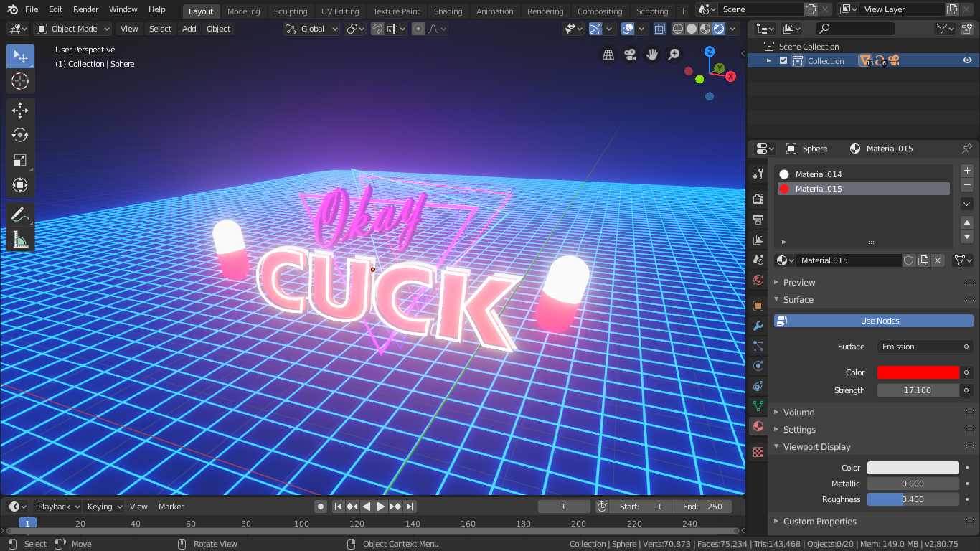The width and height of the screenshot is (980, 551).
Task: Select the Move tool in the toolbar
Action: (x=20, y=110)
